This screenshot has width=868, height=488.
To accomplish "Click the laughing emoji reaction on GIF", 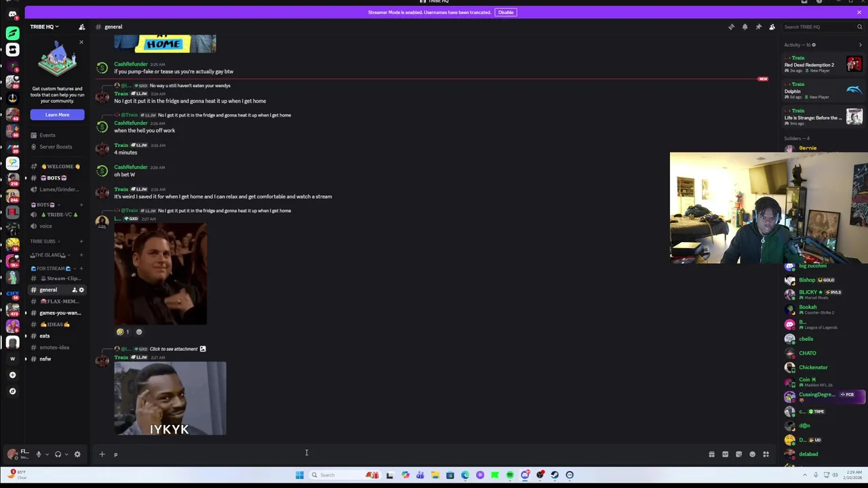I will click(123, 332).
